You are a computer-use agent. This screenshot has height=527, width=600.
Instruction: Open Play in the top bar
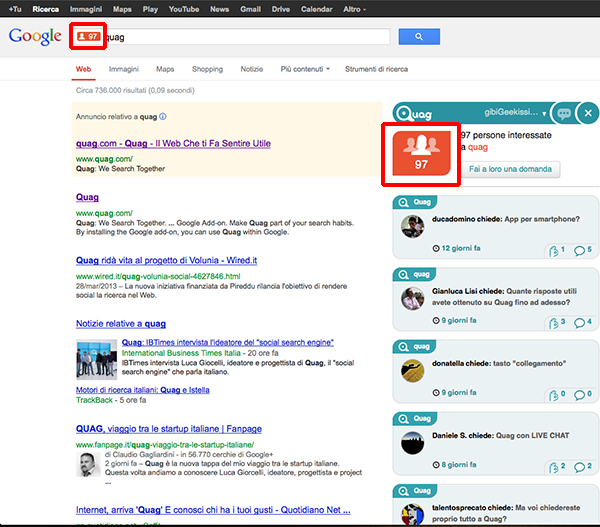tap(150, 9)
